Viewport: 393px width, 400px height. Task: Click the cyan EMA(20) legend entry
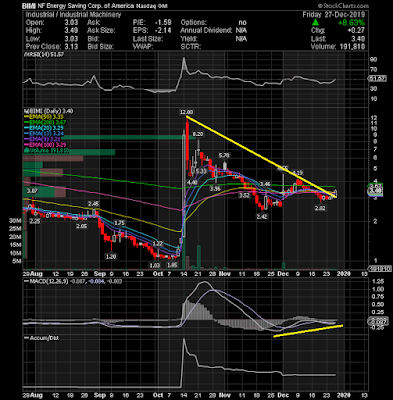coord(44,128)
